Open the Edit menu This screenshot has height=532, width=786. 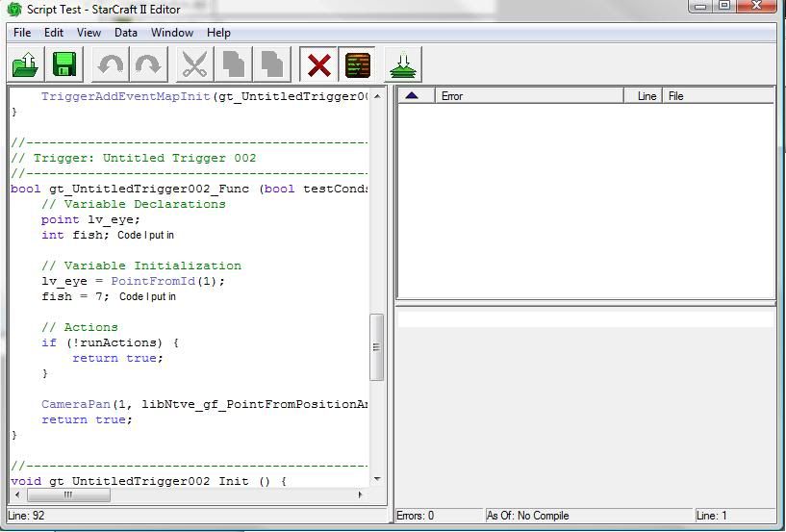(54, 33)
